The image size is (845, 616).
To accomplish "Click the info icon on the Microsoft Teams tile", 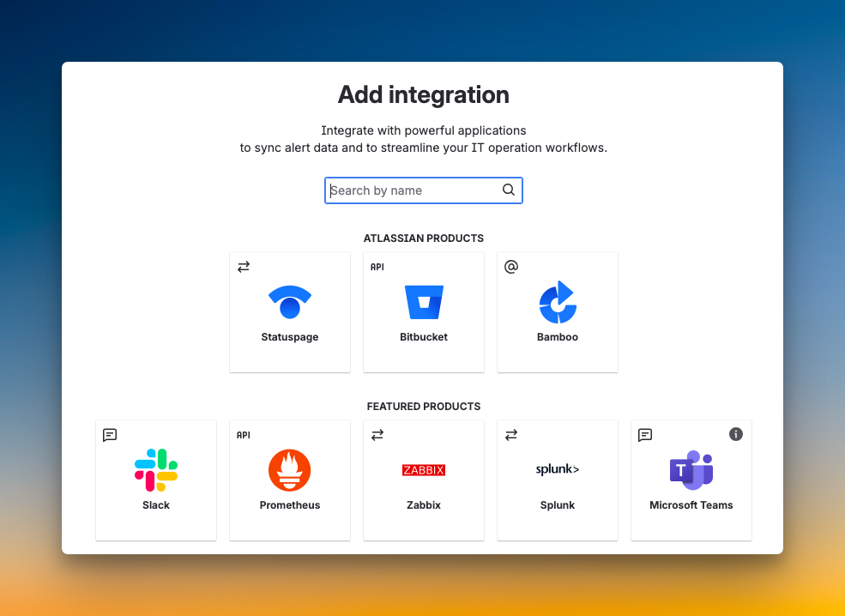I will tap(735, 435).
